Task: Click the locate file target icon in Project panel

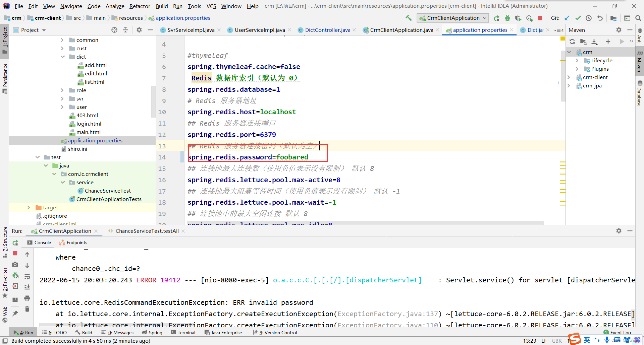Action: click(x=114, y=30)
